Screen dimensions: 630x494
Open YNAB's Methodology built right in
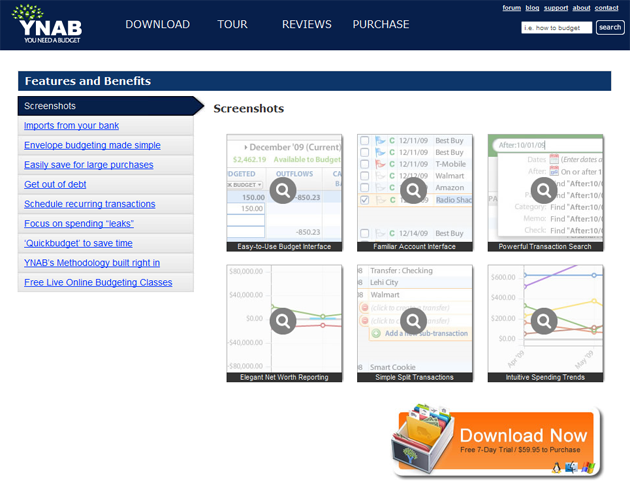click(92, 263)
